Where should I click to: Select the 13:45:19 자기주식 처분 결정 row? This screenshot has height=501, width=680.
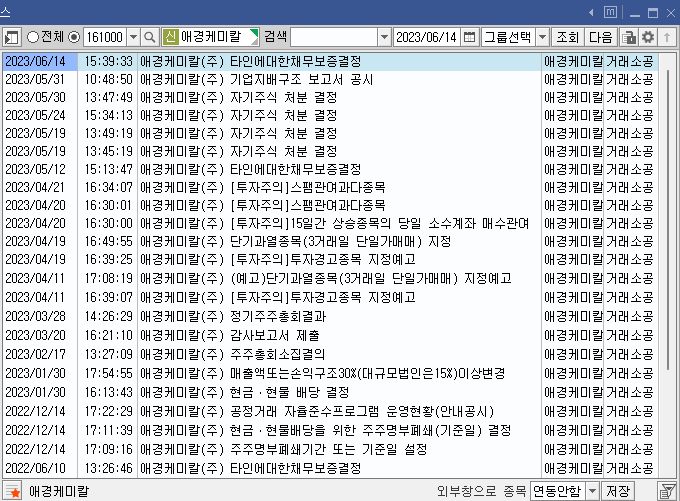(330, 151)
